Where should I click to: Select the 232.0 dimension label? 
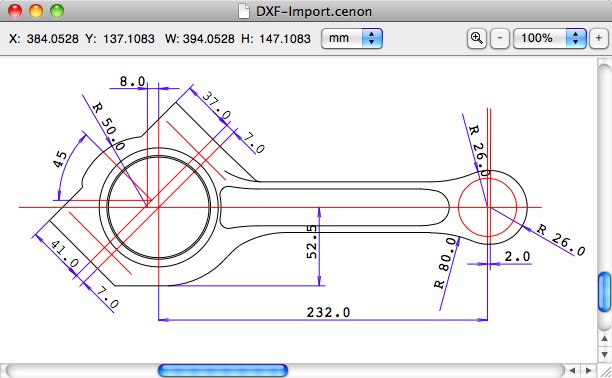click(x=328, y=312)
